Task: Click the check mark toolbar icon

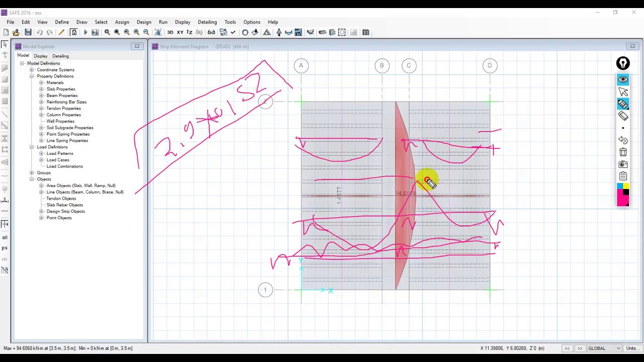Action: coord(233,32)
